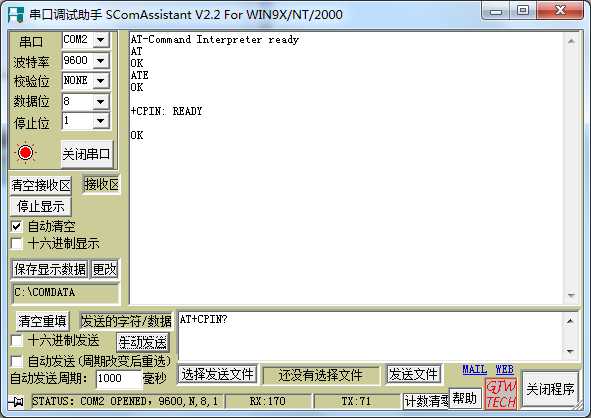The width and height of the screenshot is (591, 418).
Task: Click the 发送的字符/数据 label
Action: [x=126, y=321]
